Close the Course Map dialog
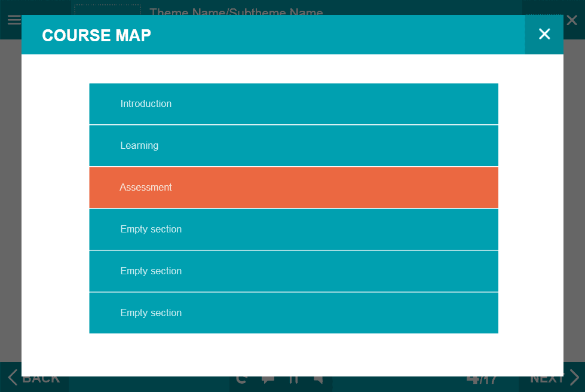 (544, 35)
